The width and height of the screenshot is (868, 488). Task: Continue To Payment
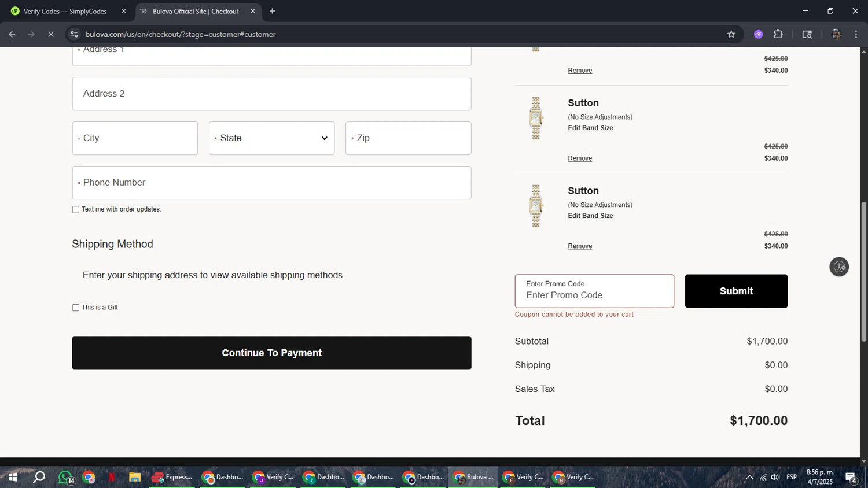click(x=271, y=353)
